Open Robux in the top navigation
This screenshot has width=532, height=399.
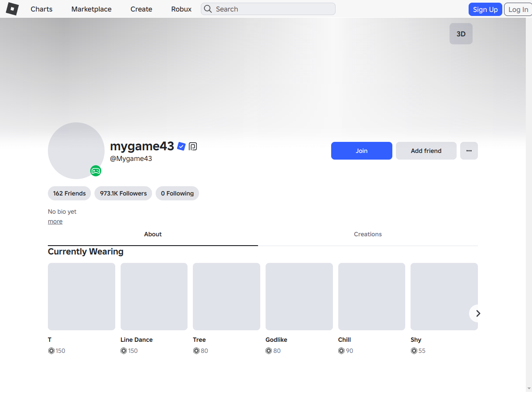pos(181,9)
